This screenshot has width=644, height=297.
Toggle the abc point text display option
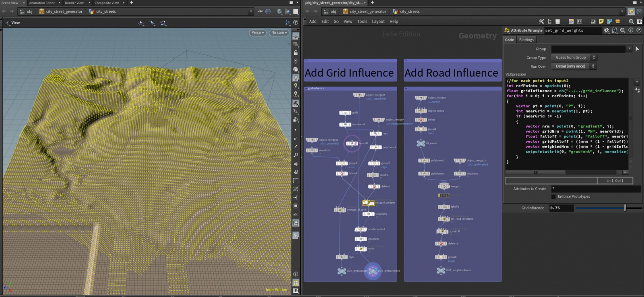296,214
